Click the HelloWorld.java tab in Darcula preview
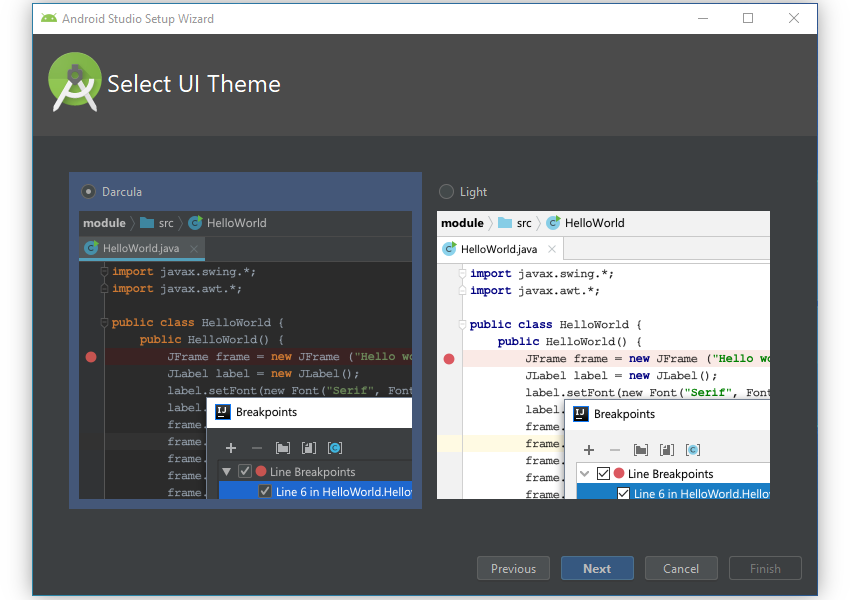This screenshot has height=600, width=850. 141,248
